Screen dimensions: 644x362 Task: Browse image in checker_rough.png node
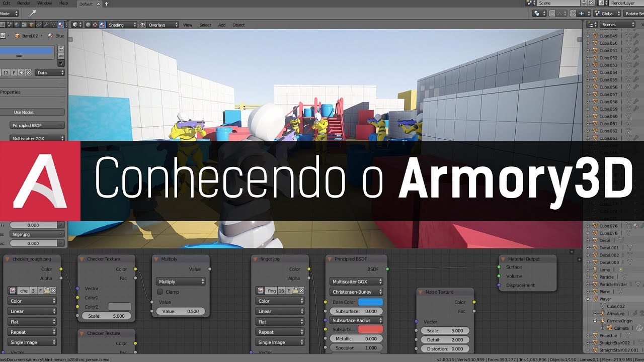click(x=12, y=291)
